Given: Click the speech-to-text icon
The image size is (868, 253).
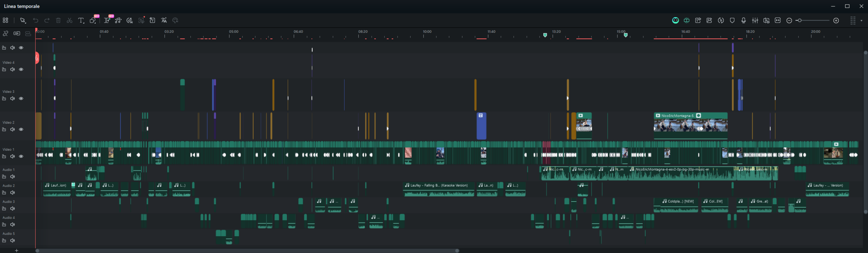Looking at the screenshot, I should [x=152, y=21].
